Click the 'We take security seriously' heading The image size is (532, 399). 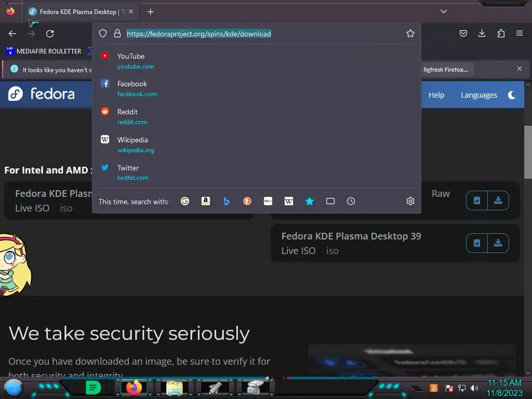click(129, 334)
